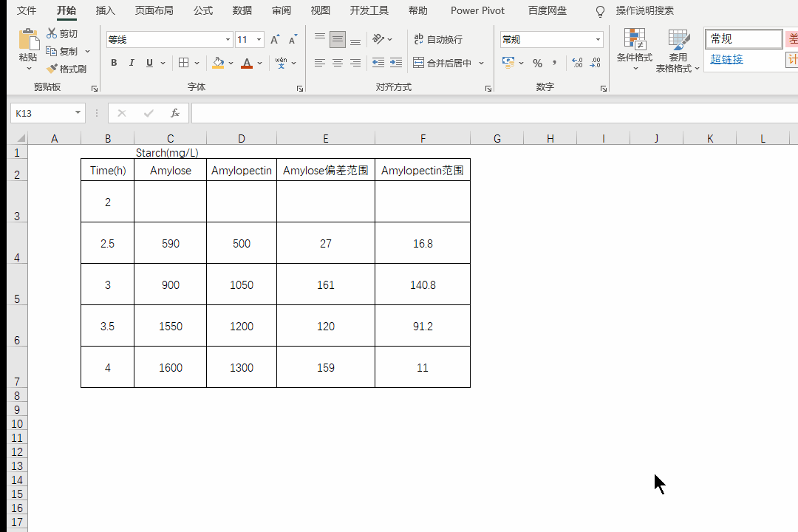Viewport: 798px width, 532px height.
Task: Toggle italic formatting
Action: pos(132,63)
